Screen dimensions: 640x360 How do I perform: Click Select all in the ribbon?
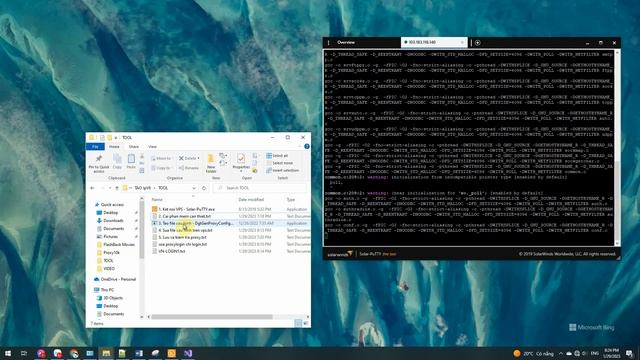(x=278, y=156)
